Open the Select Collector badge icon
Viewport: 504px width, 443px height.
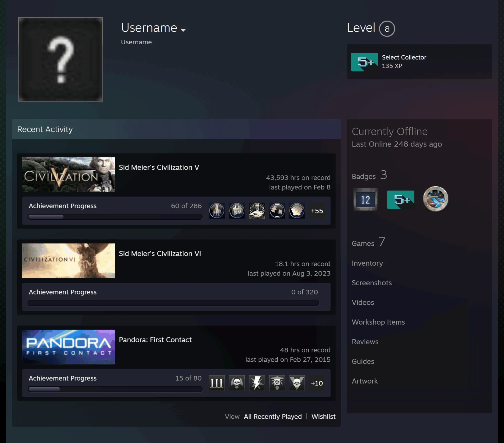coord(364,62)
